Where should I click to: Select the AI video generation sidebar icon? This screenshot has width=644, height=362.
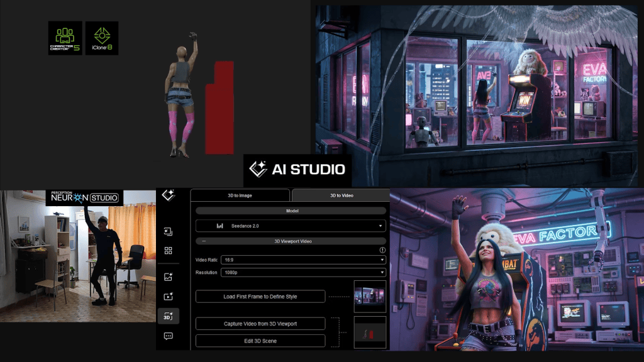pyautogui.click(x=168, y=297)
